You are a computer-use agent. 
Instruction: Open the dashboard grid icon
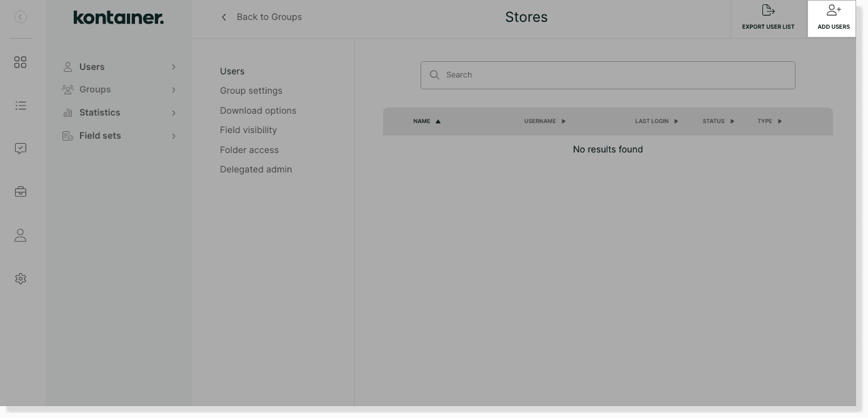21,62
